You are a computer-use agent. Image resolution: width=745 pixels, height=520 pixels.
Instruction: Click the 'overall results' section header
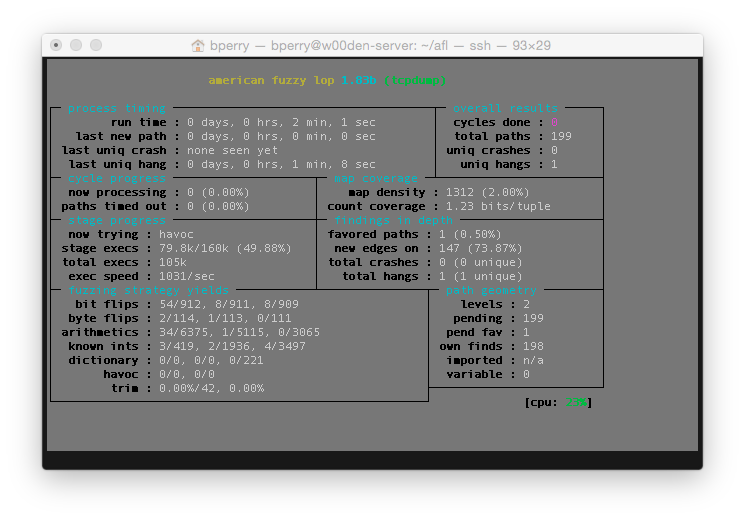505,108
